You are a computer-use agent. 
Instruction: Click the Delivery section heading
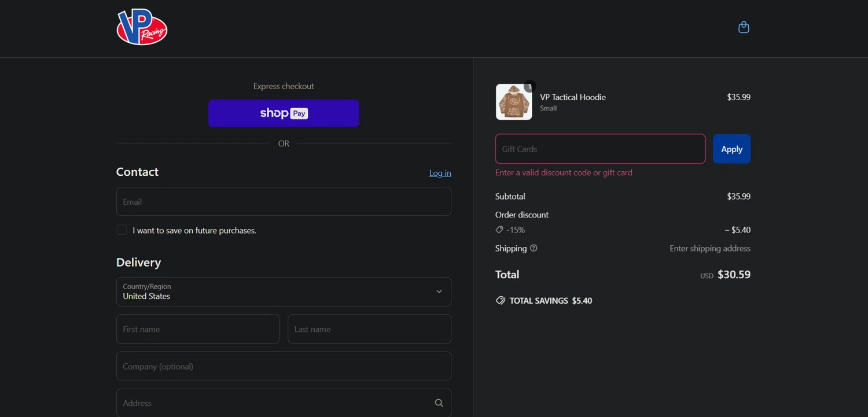click(x=138, y=262)
